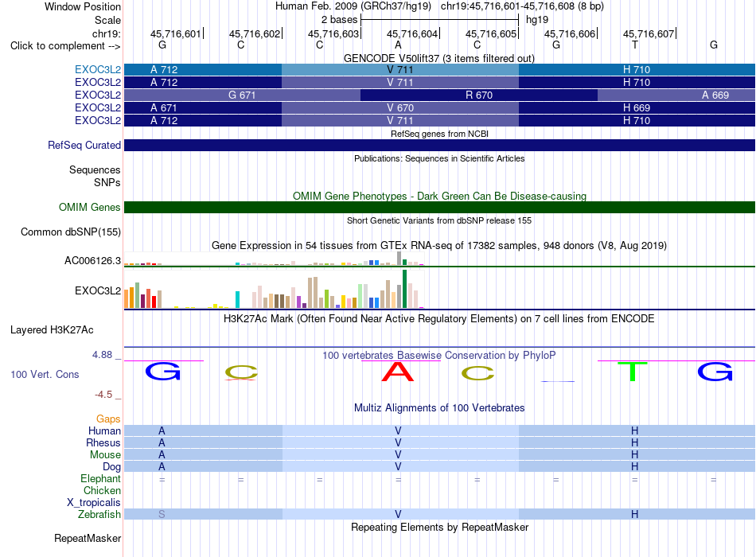Screen dimensions: 756x557
Task: Click the Mouse H amino acid cell
Action: tap(634, 455)
